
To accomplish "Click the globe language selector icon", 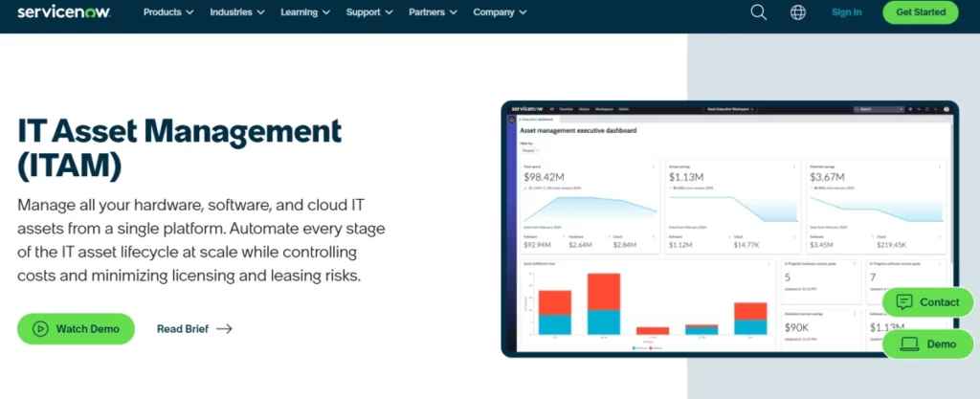I will pos(797,12).
